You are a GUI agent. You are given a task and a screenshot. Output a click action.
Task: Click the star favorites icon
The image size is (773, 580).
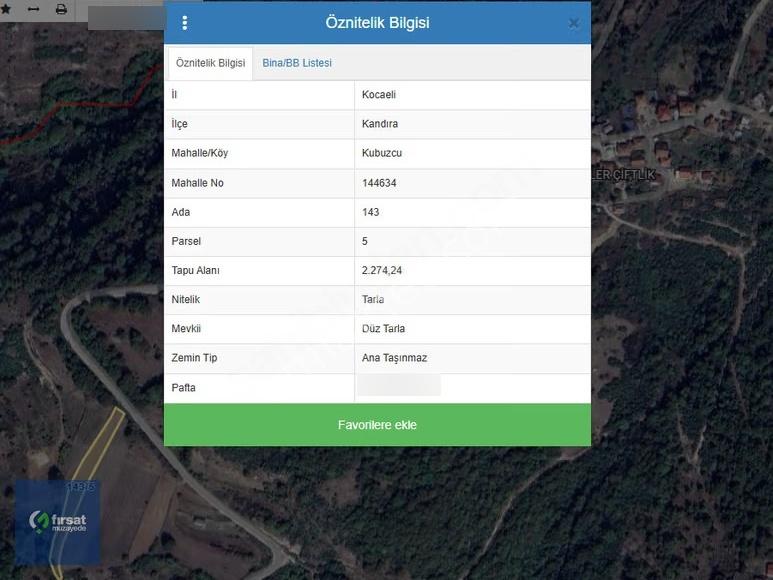pos(6,9)
